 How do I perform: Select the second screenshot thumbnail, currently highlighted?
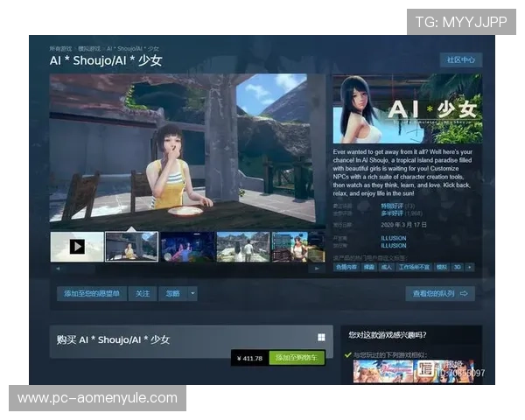point(131,247)
